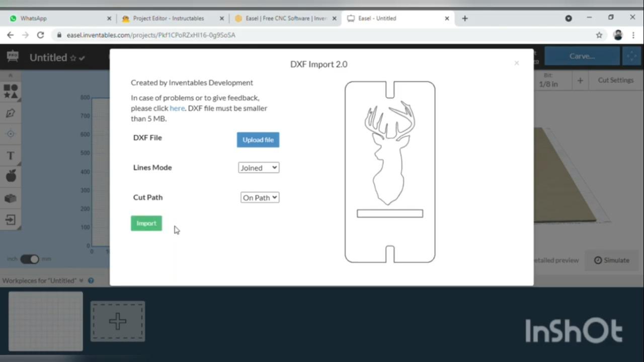
Task: Click the crosshair center tool in sidebar
Action: point(11,134)
